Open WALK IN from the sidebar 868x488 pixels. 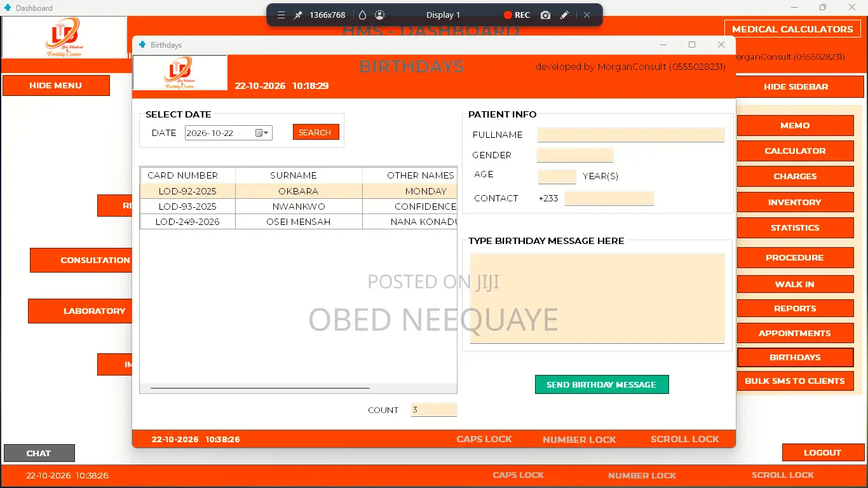[795, 284]
